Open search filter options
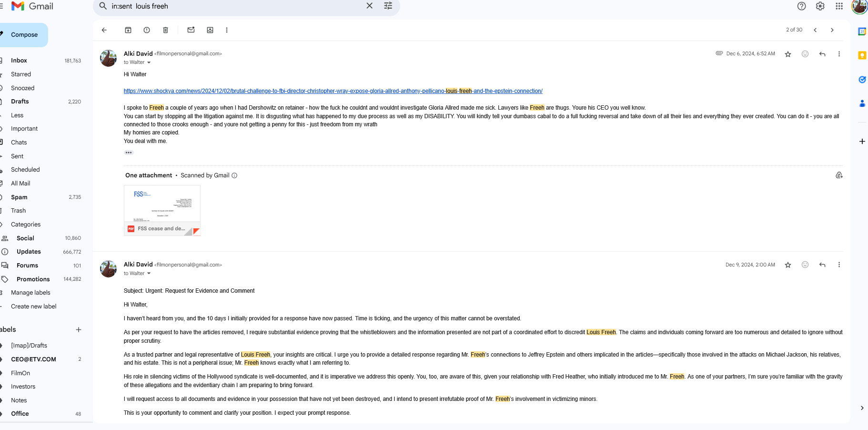The width and height of the screenshot is (868, 430). pyautogui.click(x=388, y=6)
